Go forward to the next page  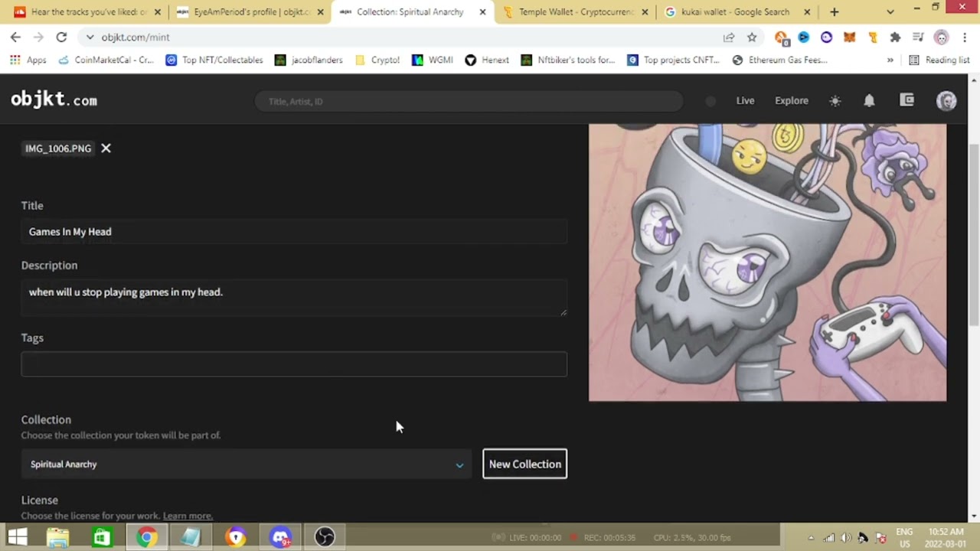[x=38, y=37]
